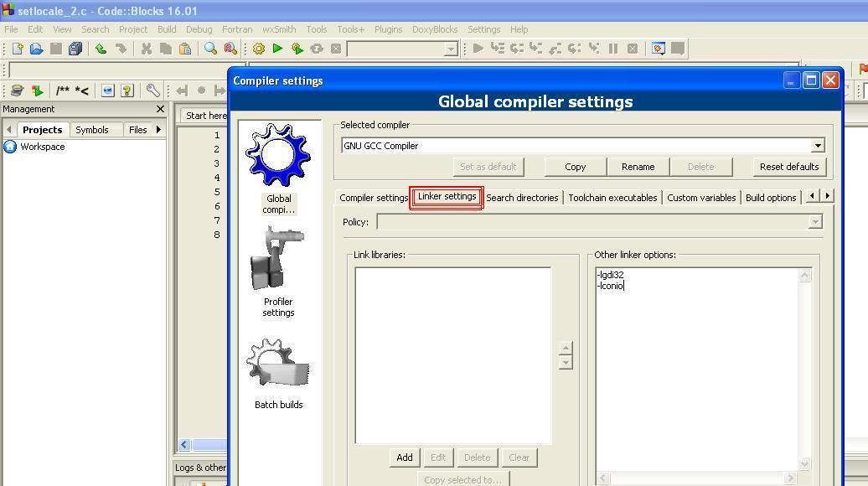
Task: Open DoxyBlocks help question mark icon
Action: (127, 90)
